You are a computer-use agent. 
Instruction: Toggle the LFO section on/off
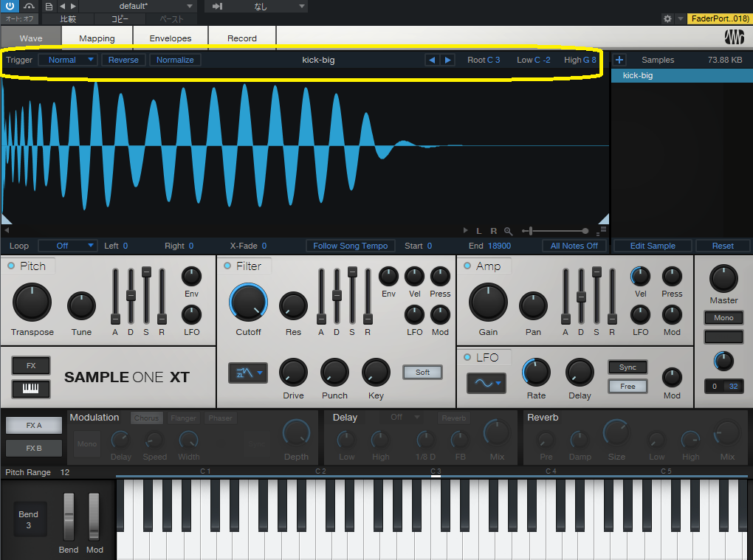[467, 358]
